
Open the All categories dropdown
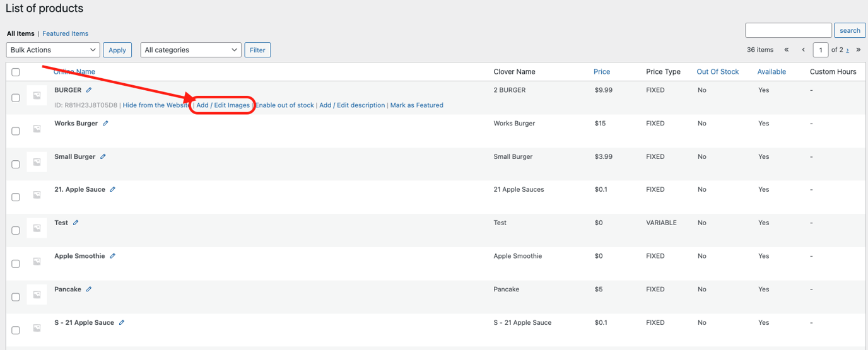(x=191, y=50)
